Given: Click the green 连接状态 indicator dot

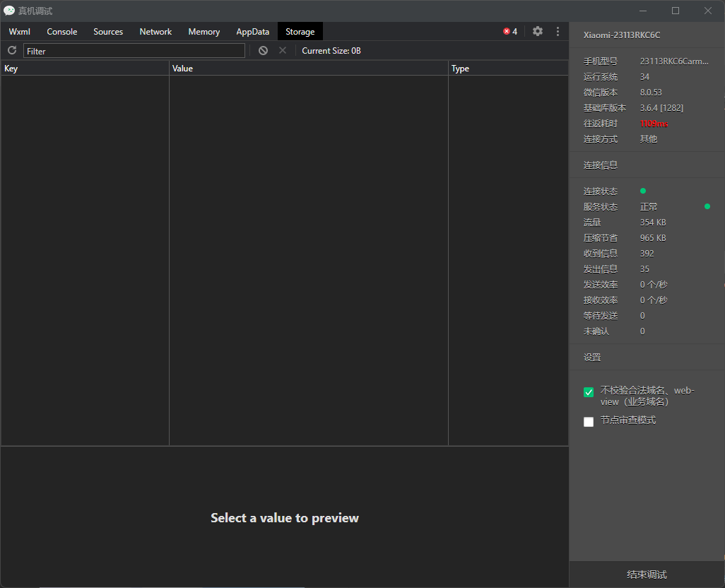Looking at the screenshot, I should point(643,191).
